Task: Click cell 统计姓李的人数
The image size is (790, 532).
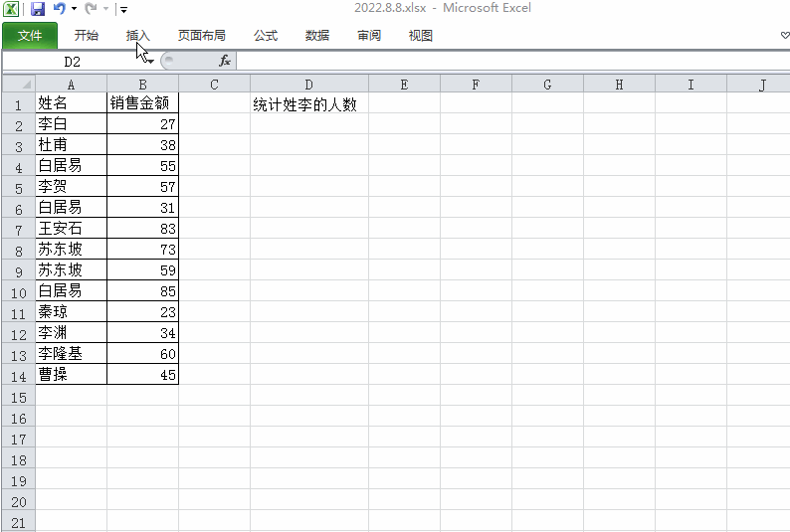Action: [x=309, y=103]
